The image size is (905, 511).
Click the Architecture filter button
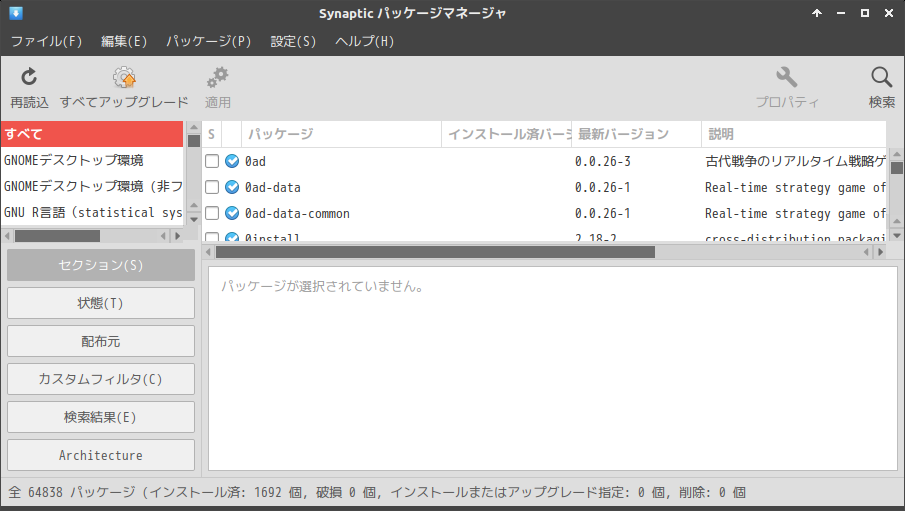point(101,456)
